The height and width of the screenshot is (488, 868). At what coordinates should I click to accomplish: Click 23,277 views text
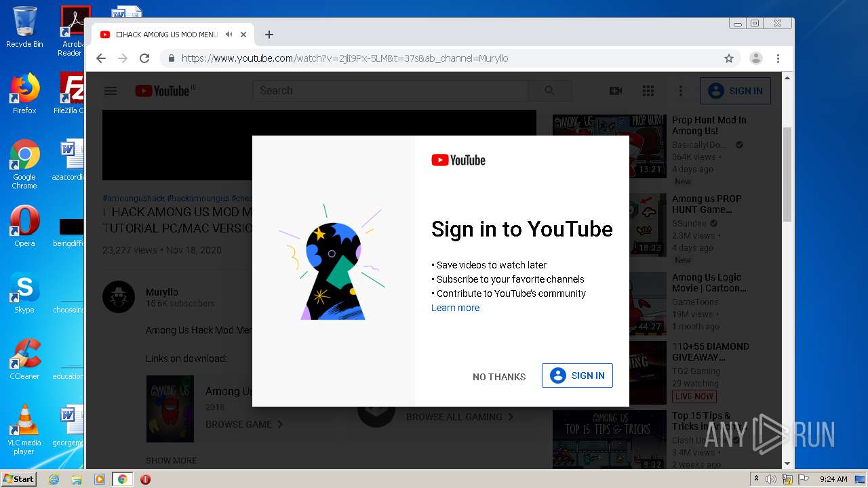[130, 250]
